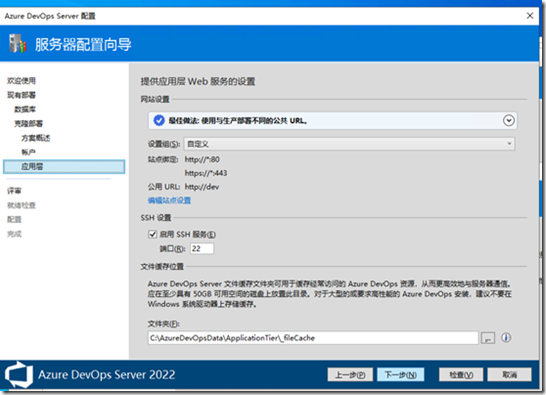This screenshot has height=395, width=546.
Task: Click the info icon beside folder field
Action: tap(506, 338)
